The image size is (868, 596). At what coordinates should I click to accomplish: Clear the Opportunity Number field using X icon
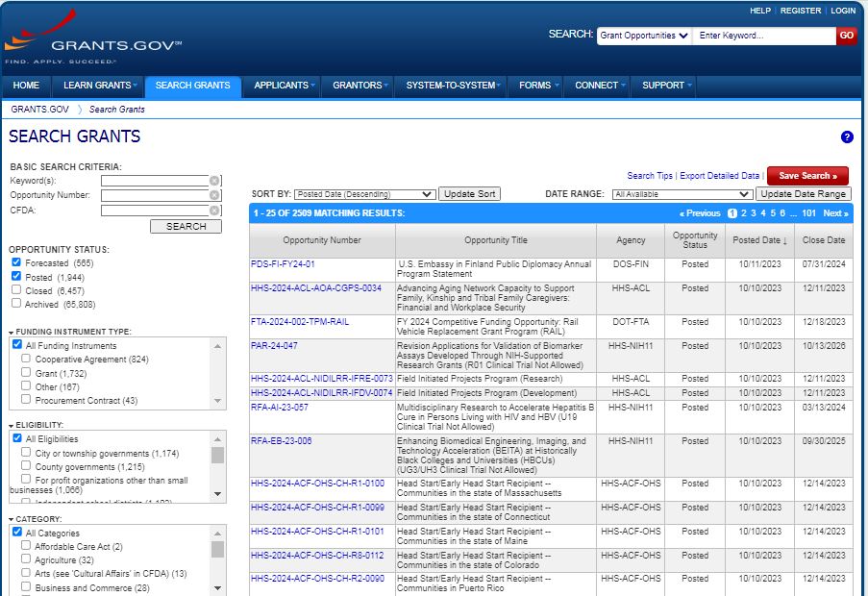215,195
